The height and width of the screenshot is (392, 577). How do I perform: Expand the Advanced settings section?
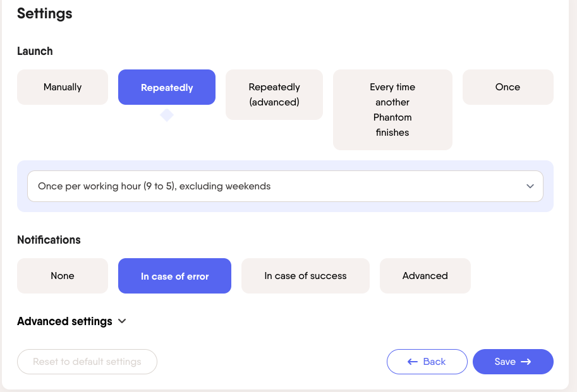pyautogui.click(x=65, y=321)
